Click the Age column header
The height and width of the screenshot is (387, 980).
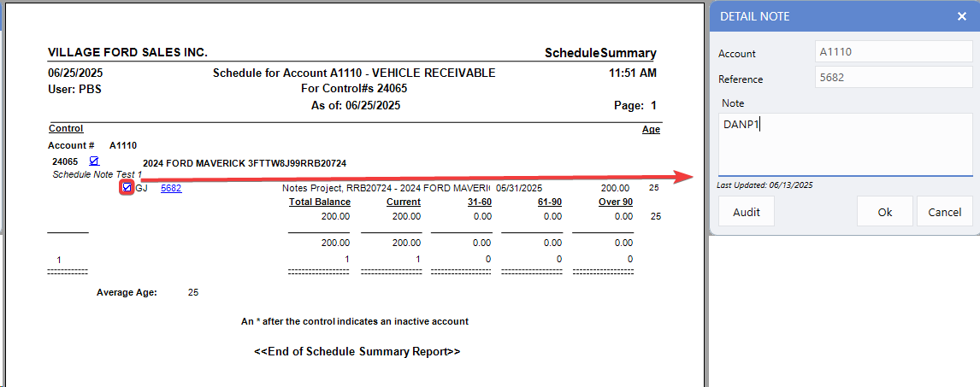(651, 130)
